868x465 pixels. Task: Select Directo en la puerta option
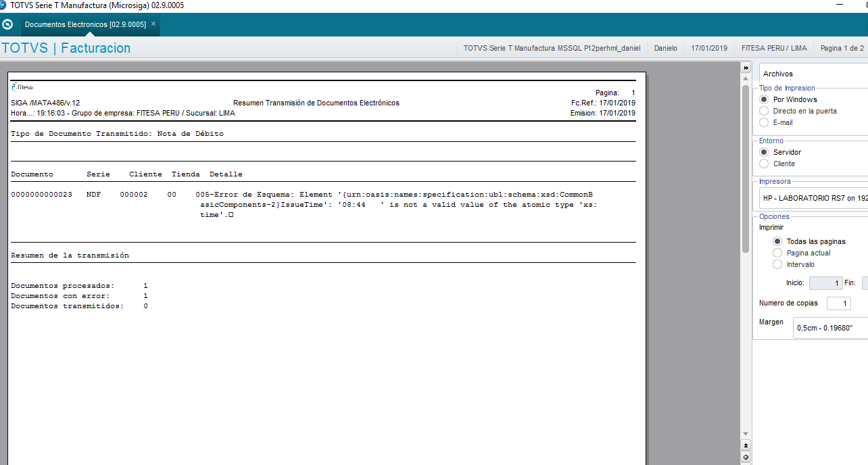[798, 111]
